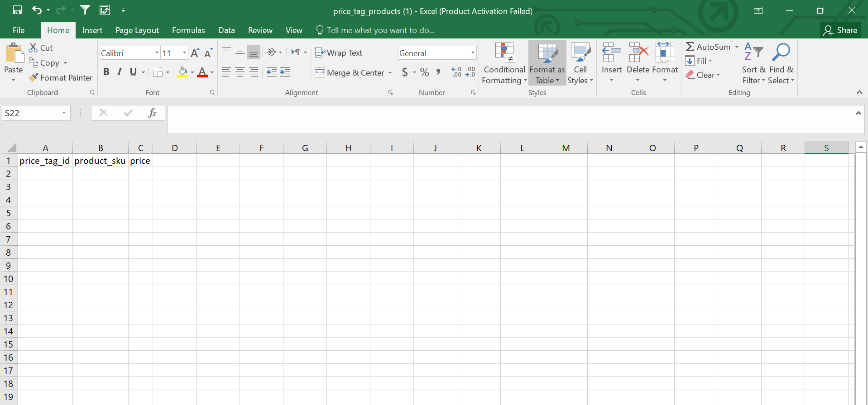Center cell text horizontally
Image resolution: width=868 pixels, height=405 pixels.
pos(240,72)
